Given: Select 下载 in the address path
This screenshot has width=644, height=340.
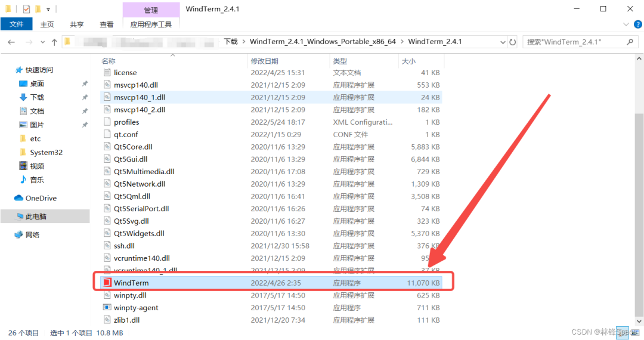Looking at the screenshot, I should 231,42.
